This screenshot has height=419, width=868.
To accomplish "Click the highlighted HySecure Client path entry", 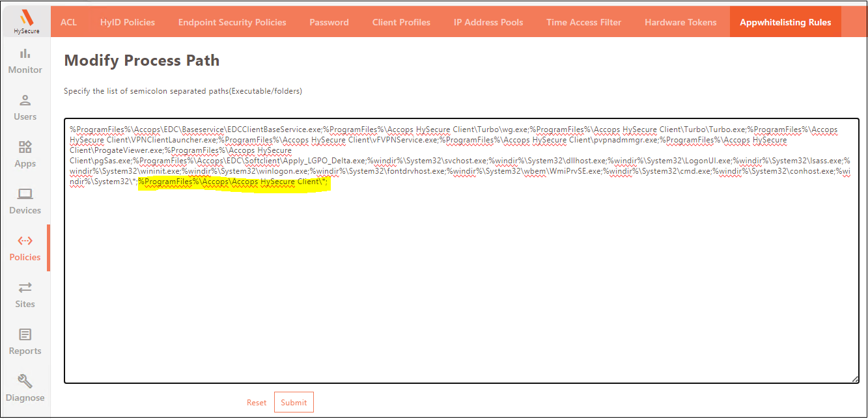I will [x=234, y=182].
